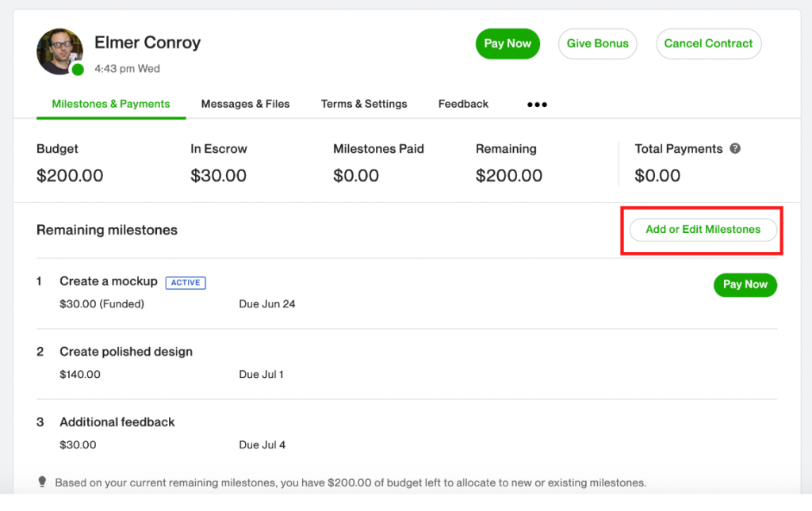The width and height of the screenshot is (812, 511).
Task: Open the Messages & Files tab
Action: click(245, 104)
